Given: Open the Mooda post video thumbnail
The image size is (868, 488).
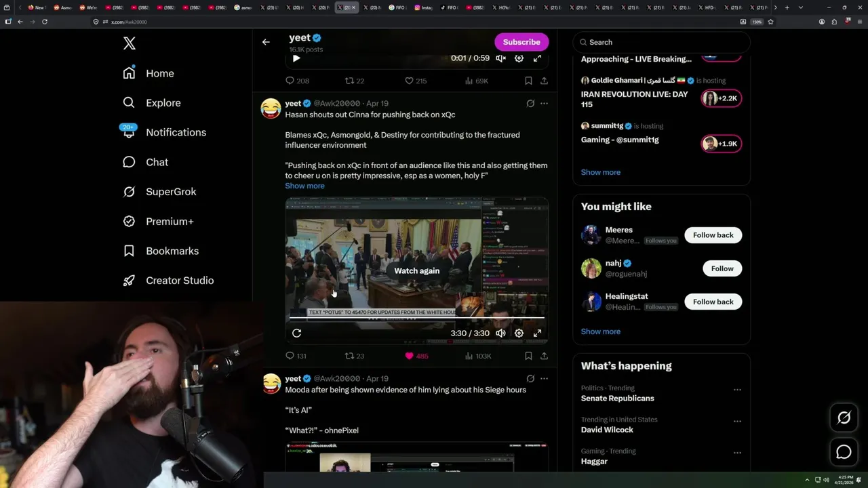Looking at the screenshot, I should 416,457.
